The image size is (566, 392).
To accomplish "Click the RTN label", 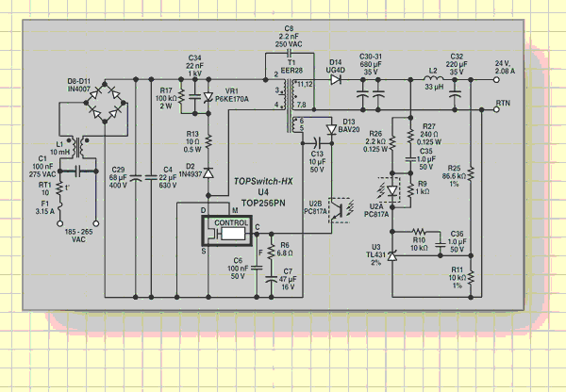I will 503,103.
